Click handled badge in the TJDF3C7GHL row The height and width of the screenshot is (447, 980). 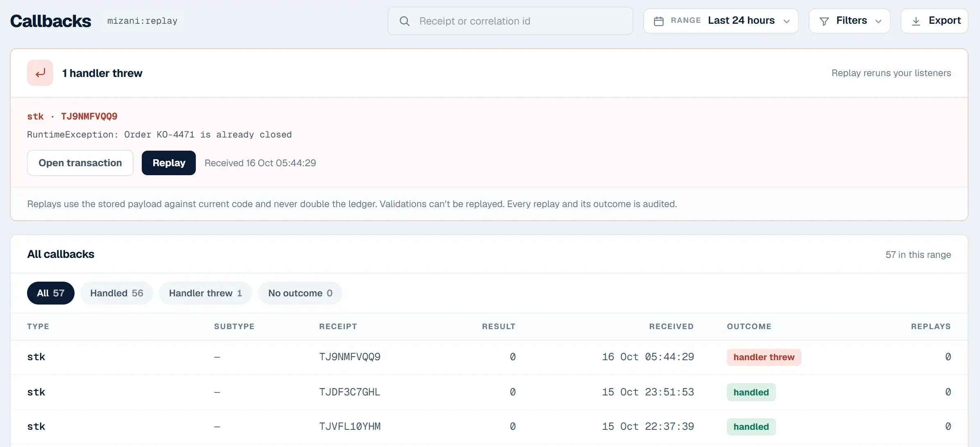[751, 392]
